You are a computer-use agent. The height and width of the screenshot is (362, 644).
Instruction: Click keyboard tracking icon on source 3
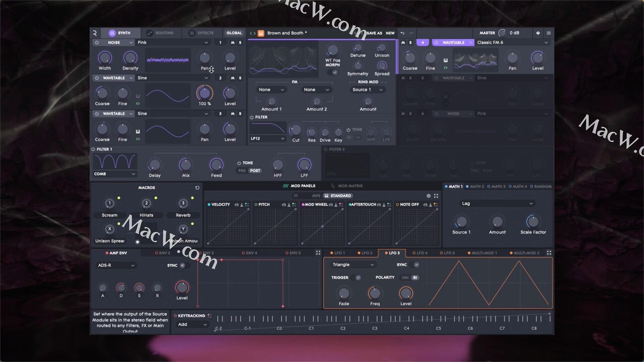(138, 132)
